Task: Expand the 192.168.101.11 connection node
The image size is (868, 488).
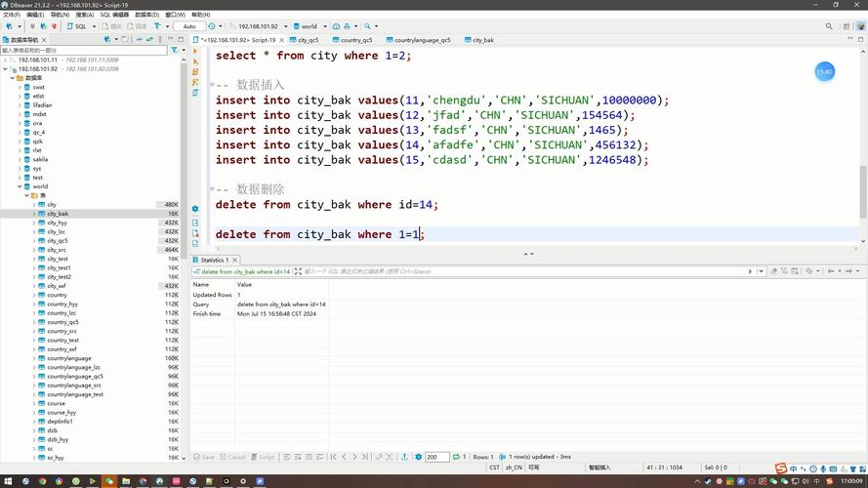Action: point(5,60)
